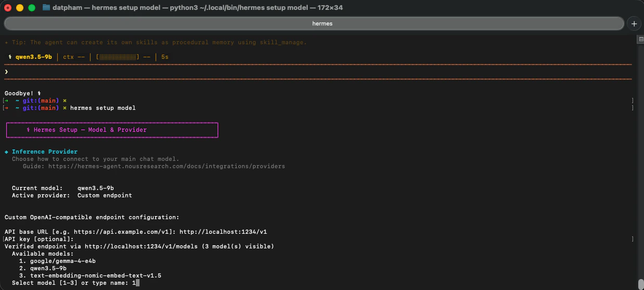
Task: Minimize the terminal window with yellow button
Action: pyautogui.click(x=20, y=8)
